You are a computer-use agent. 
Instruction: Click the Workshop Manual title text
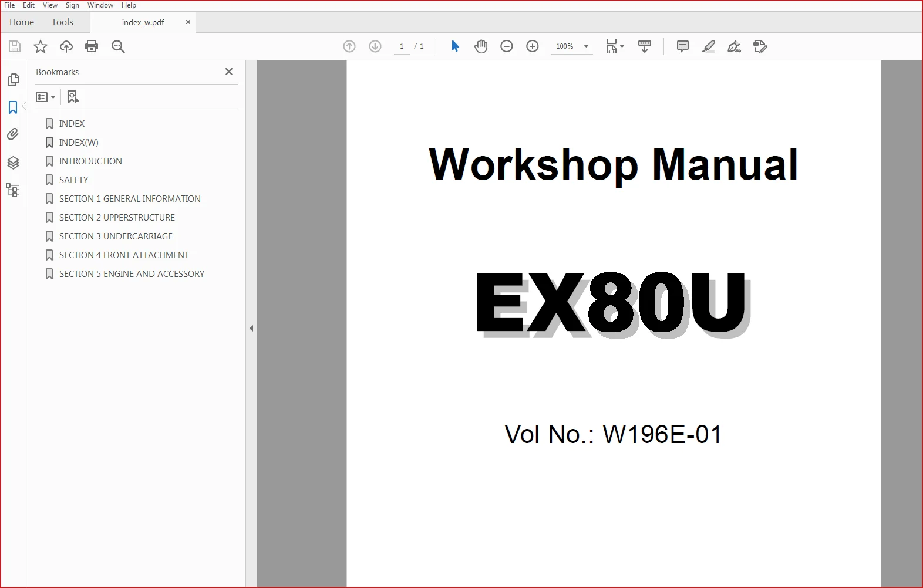click(x=614, y=165)
